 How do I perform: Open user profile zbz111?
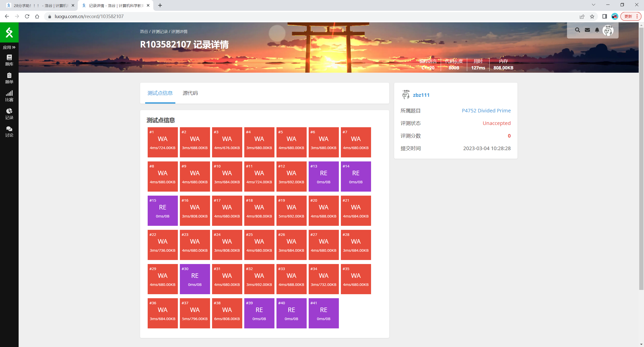tap(421, 95)
